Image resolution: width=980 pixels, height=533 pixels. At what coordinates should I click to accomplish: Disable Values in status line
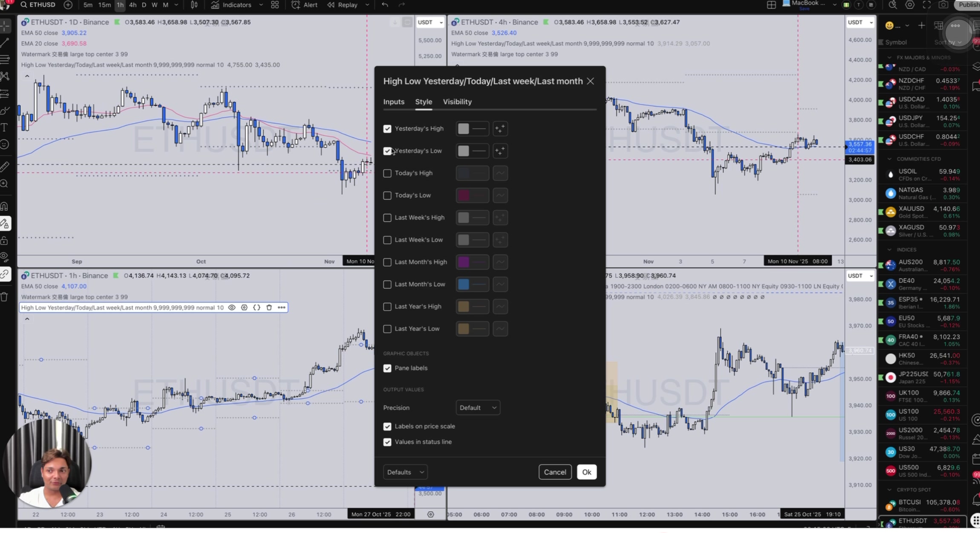(387, 442)
